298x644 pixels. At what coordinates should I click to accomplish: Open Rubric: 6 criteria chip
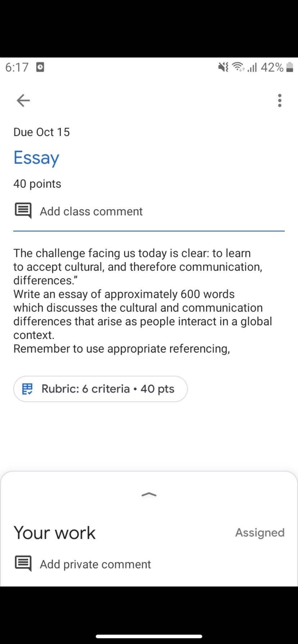pyautogui.click(x=100, y=389)
